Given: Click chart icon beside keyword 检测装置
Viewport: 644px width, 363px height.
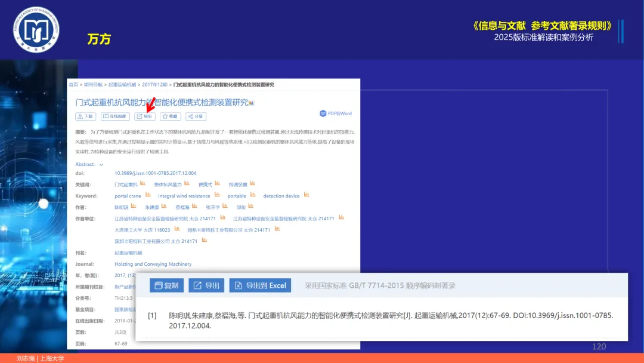Looking at the screenshot, I should (x=253, y=183).
